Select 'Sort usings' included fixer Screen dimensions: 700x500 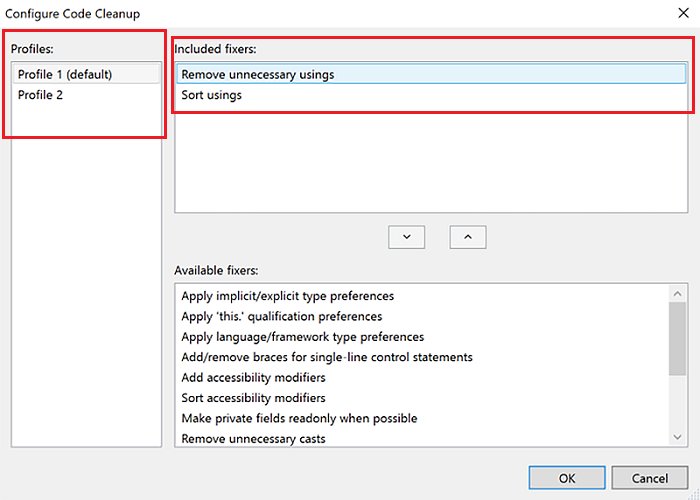click(431, 95)
